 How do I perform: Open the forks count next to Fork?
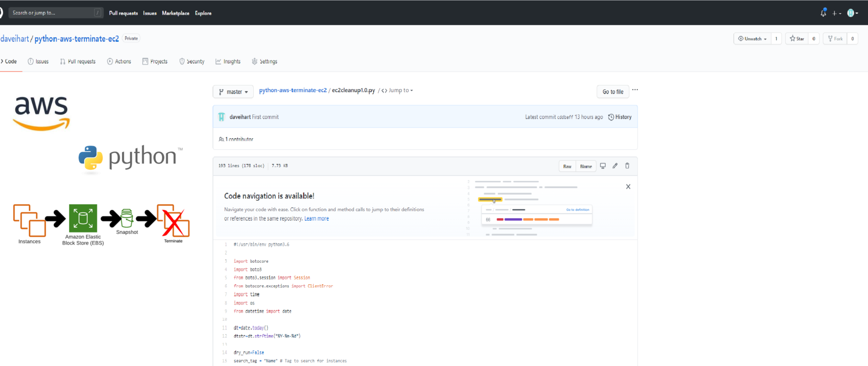tap(852, 39)
